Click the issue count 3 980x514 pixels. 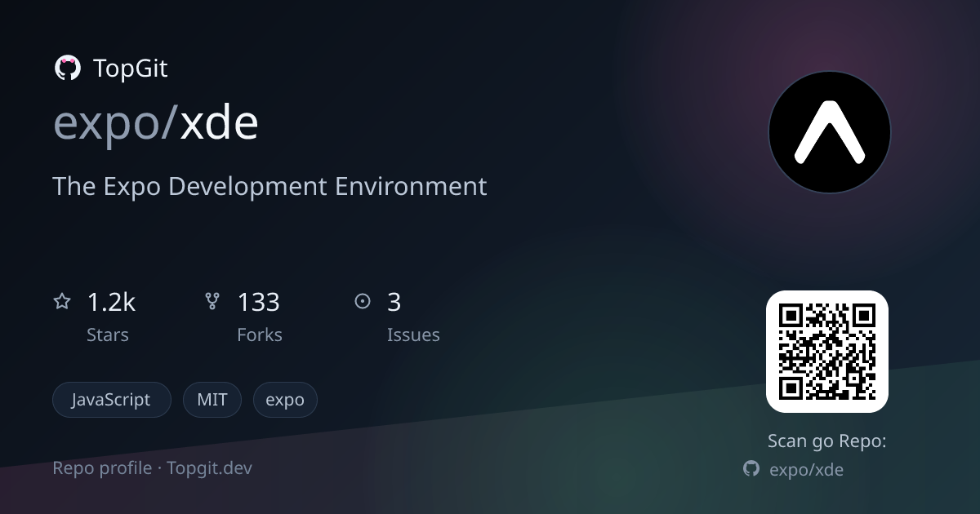(394, 302)
